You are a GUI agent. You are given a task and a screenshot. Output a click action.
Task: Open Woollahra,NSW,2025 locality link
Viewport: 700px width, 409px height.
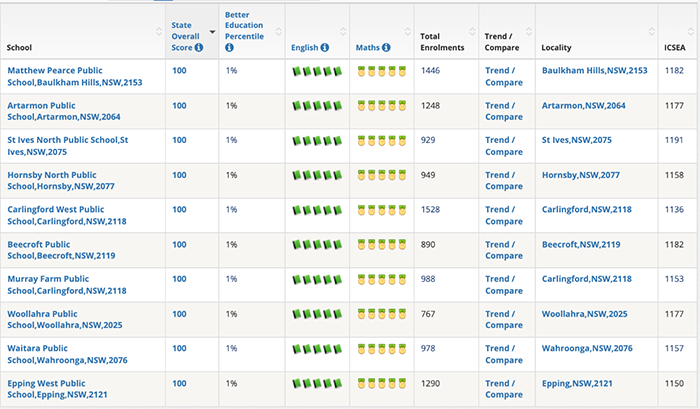click(584, 314)
